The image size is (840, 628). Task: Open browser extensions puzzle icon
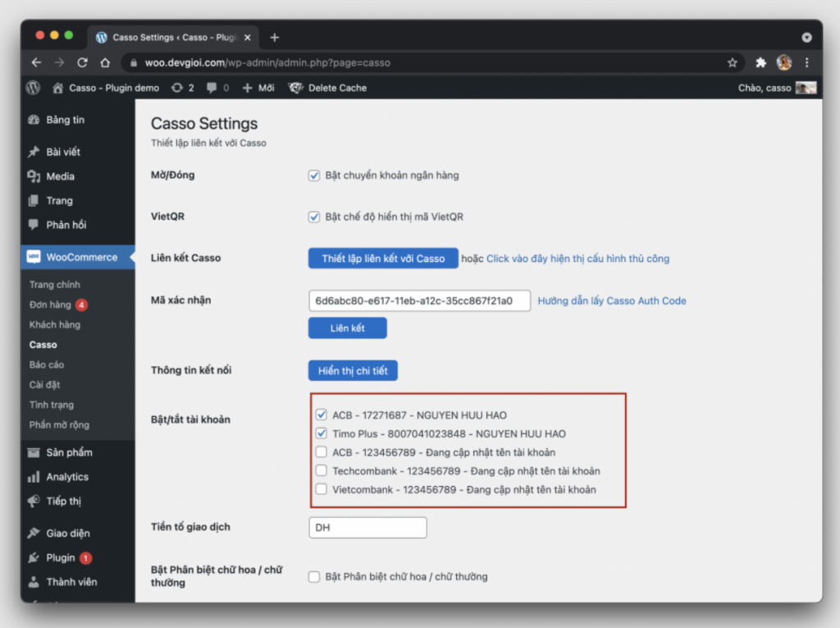coord(760,62)
